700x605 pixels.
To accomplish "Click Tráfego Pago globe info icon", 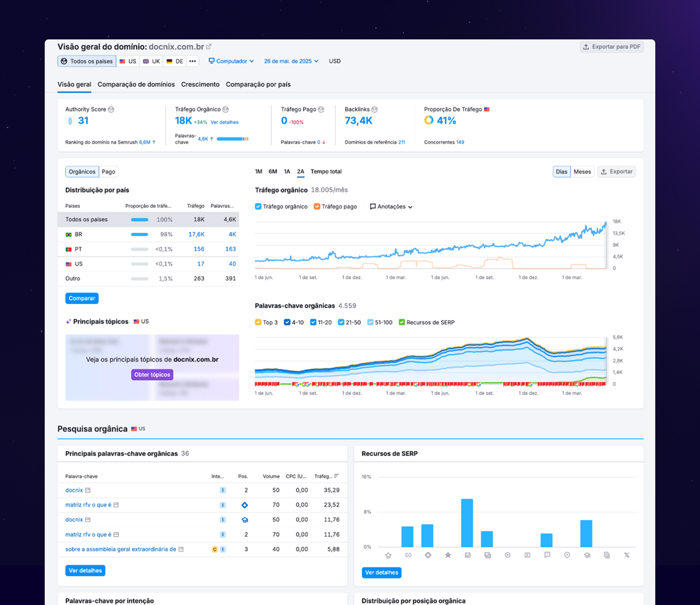I will [x=321, y=109].
